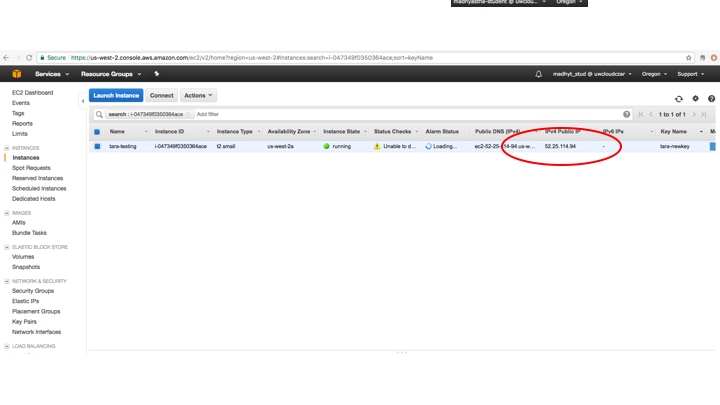This screenshot has width=720, height=405.
Task: Collapse the LOAD BALANCING section
Action: 7,346
